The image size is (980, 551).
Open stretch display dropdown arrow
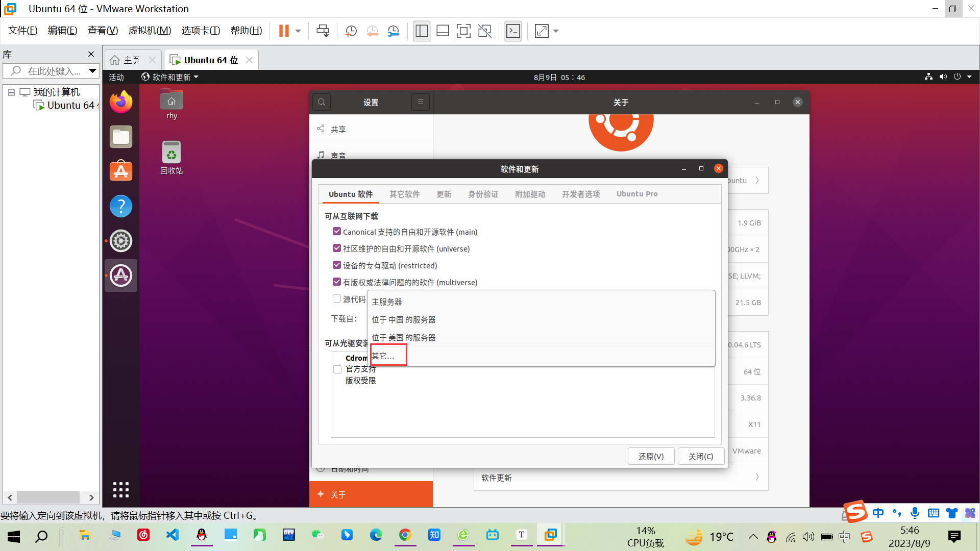556,31
